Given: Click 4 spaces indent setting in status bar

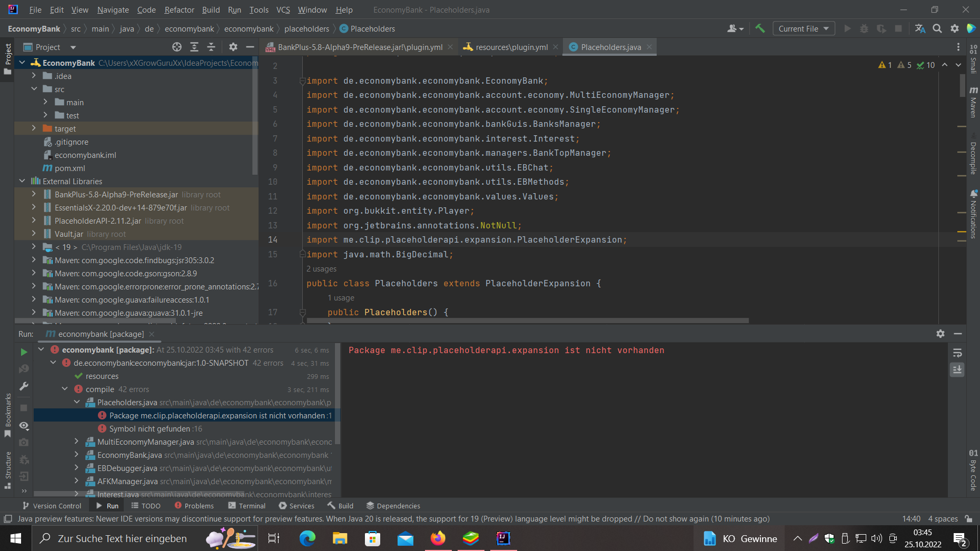Looking at the screenshot, I should (943, 518).
